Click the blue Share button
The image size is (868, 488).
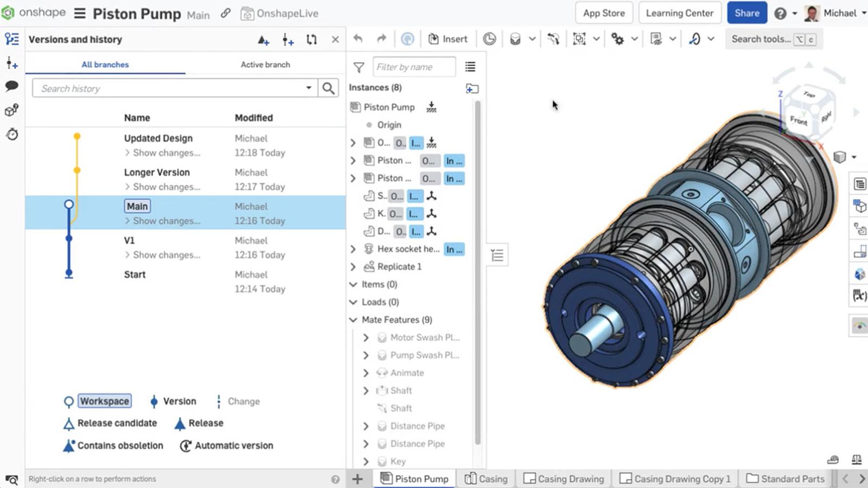(x=746, y=13)
